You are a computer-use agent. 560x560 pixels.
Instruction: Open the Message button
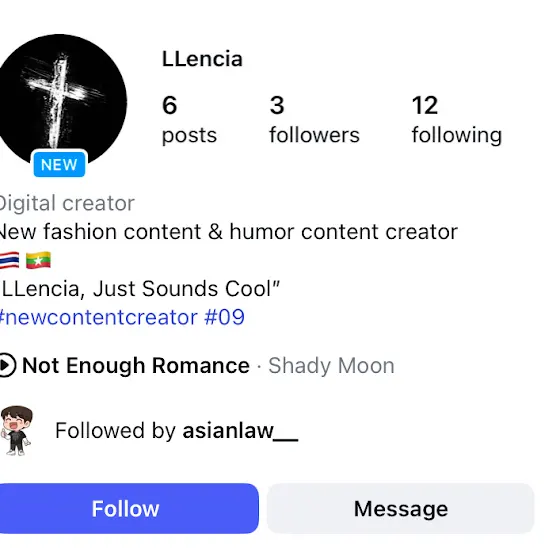tap(400, 508)
